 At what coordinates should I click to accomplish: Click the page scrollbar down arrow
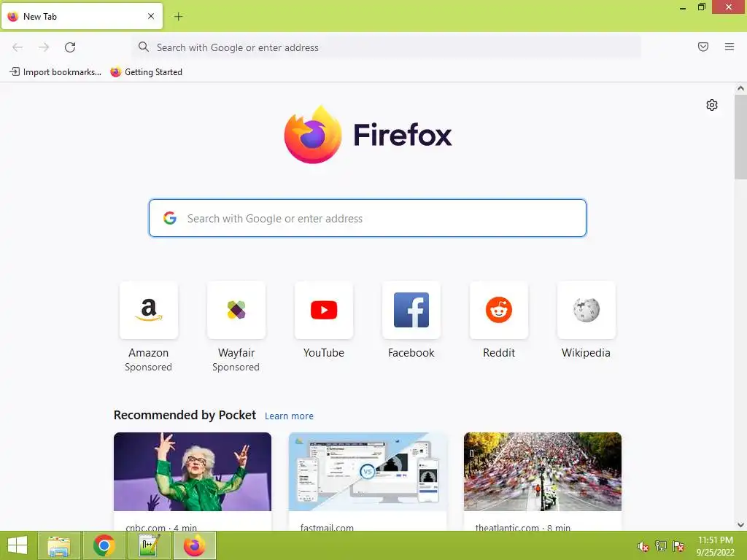pyautogui.click(x=740, y=525)
